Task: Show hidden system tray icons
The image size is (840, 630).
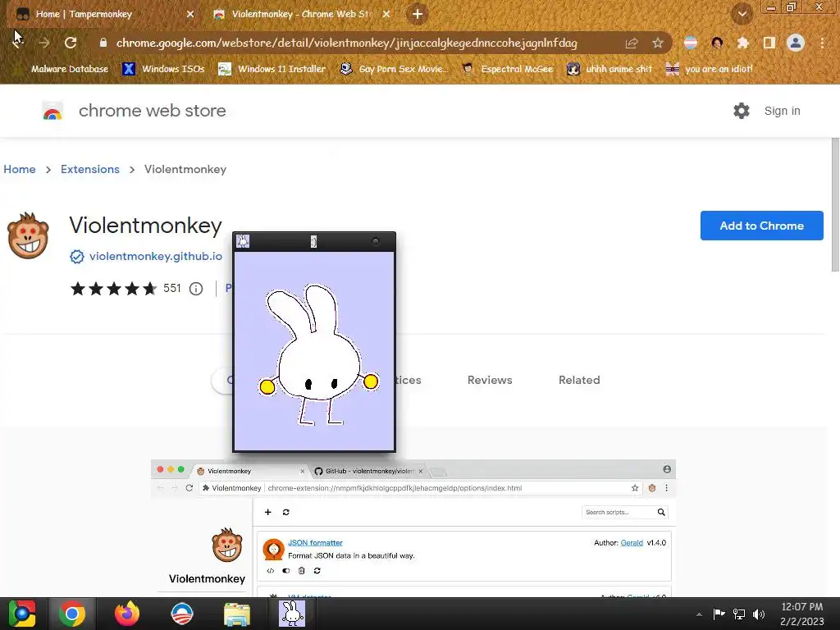Action: 699,614
